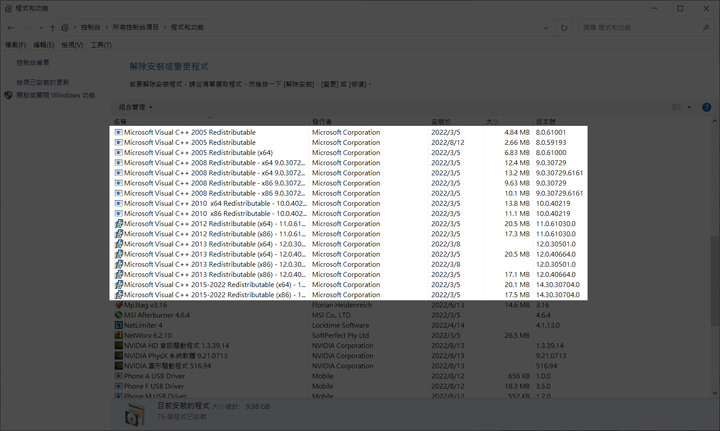Open the 檢視(V) menu
Screen dimensions: 720x431
[x=72, y=45]
